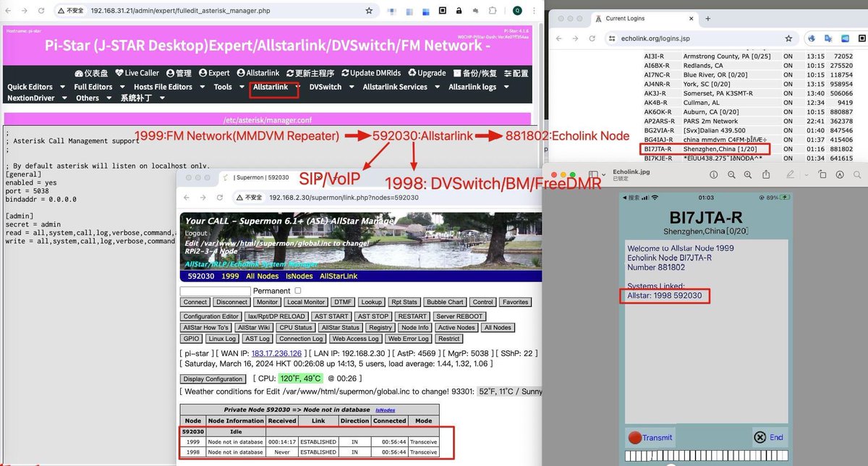Bookmark the Pi-Star page with star icon

point(369,12)
